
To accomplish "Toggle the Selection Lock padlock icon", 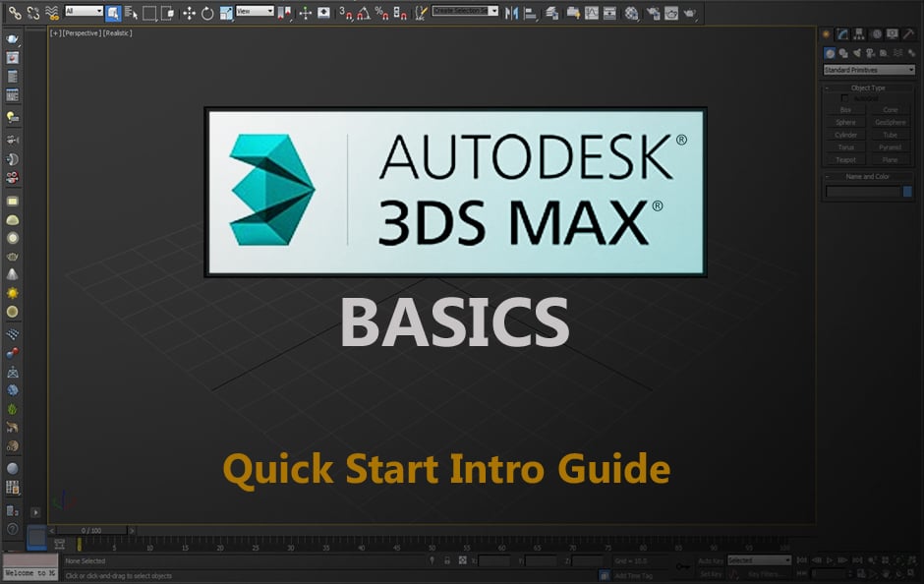I will coord(447,560).
